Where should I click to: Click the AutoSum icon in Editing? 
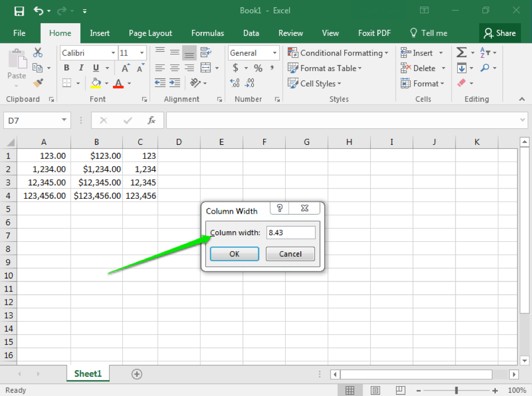coord(463,52)
